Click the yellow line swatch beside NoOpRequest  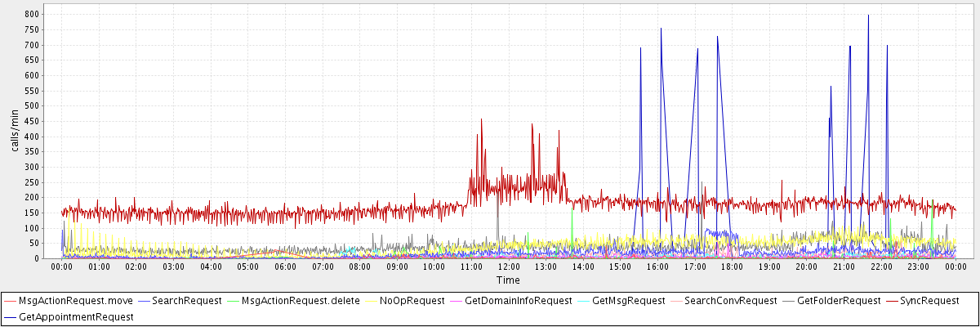point(371,301)
